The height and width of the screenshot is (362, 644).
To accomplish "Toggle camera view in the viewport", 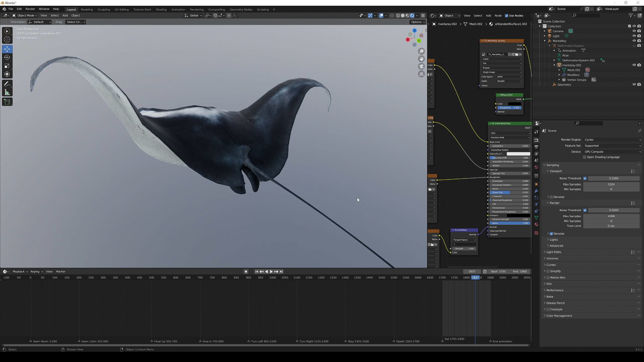I will coord(421,66).
